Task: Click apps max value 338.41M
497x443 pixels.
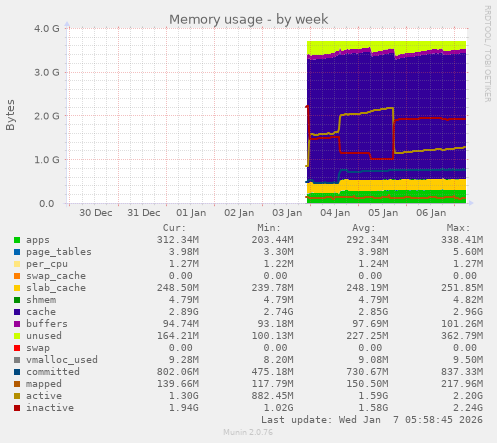Action: (x=462, y=240)
